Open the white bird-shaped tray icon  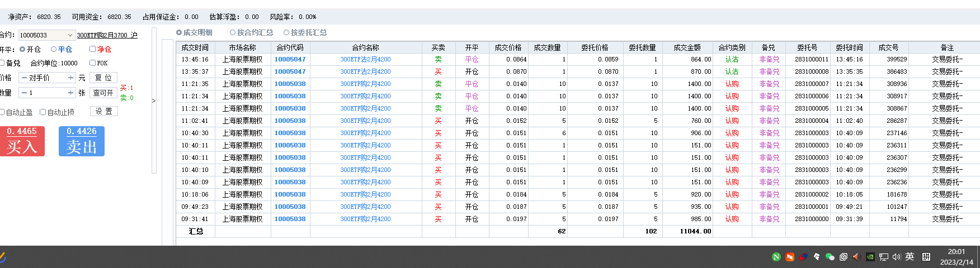[x=817, y=257]
